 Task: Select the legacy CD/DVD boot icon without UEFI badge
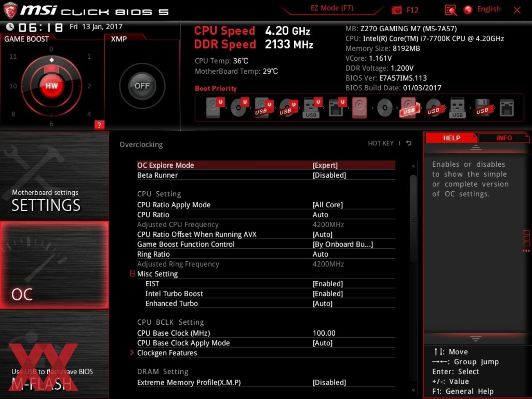pyautogui.click(x=385, y=108)
